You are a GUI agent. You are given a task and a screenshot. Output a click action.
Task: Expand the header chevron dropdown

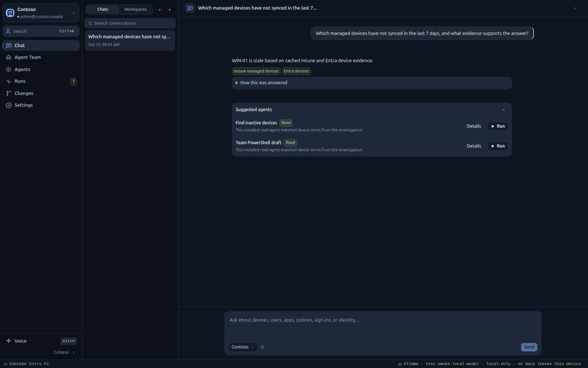576,8
